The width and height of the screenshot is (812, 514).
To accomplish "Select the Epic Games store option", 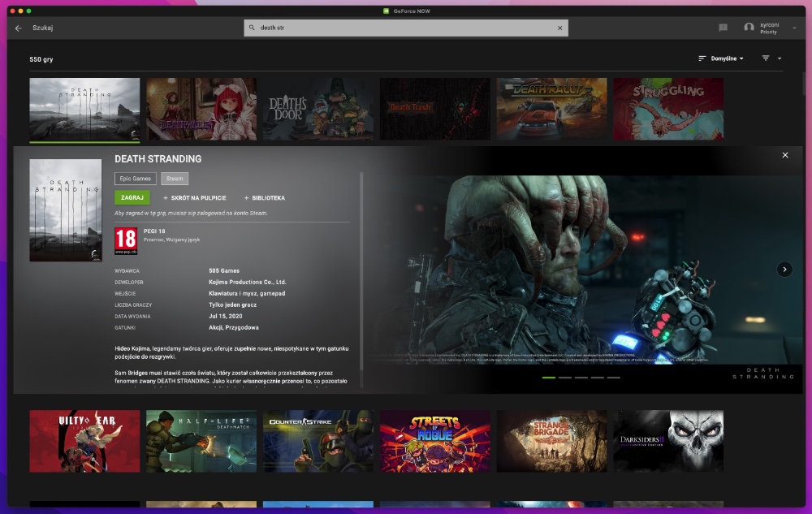I will 136,179.
